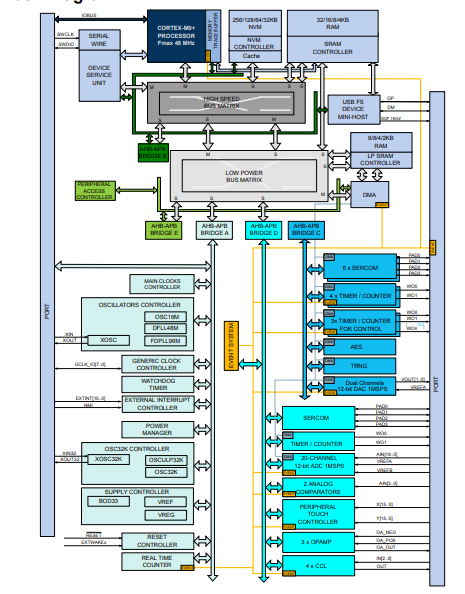Select the NVM Controller block
The image size is (465, 594).
255,44
